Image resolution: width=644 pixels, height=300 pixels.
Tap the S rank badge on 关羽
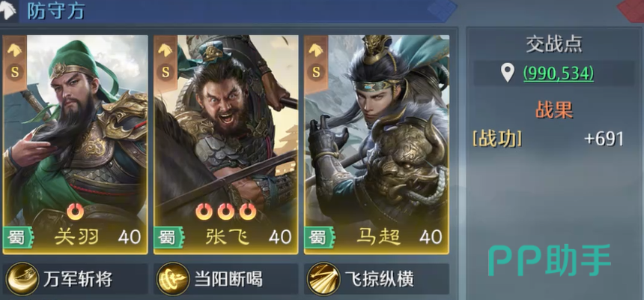pyautogui.click(x=15, y=73)
